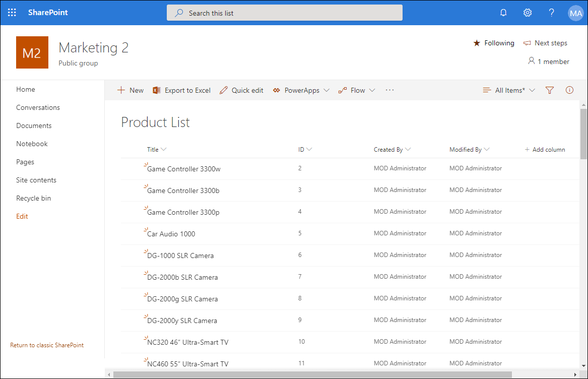Click the help question mark icon
The image size is (588, 379).
[x=551, y=13]
